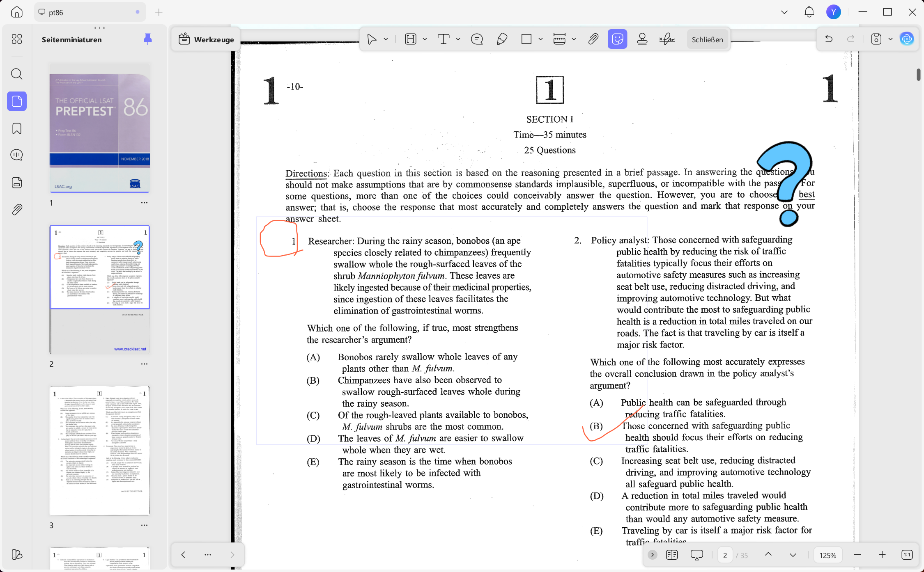The height and width of the screenshot is (572, 924).
Task: Click the Seitenminiaturen panel drag handle dots
Action: point(99,28)
